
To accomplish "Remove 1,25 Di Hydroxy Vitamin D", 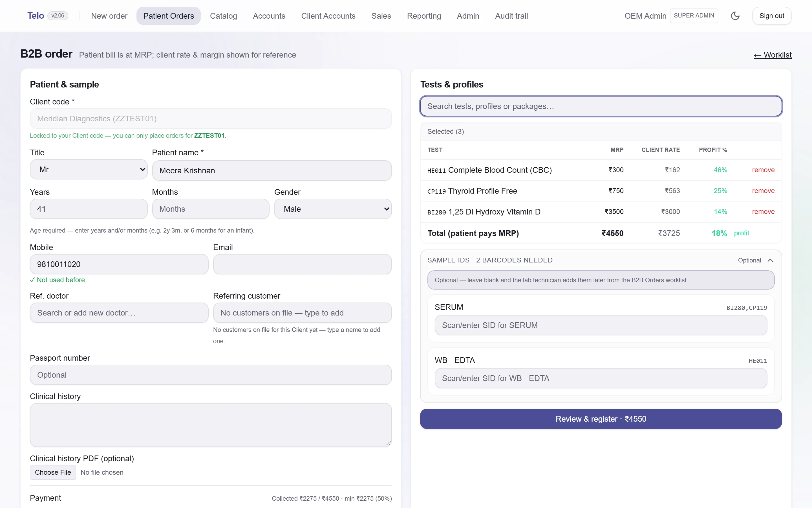I will pyautogui.click(x=763, y=212).
